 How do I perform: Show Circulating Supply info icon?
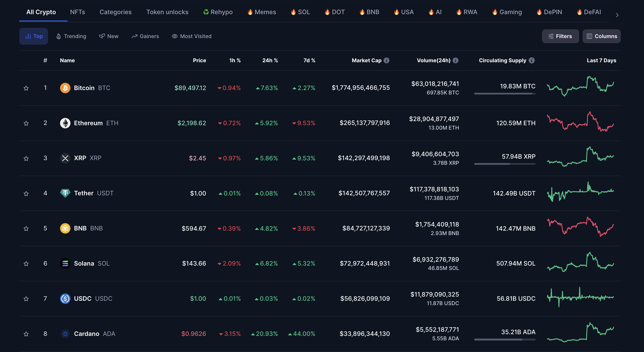pos(532,60)
